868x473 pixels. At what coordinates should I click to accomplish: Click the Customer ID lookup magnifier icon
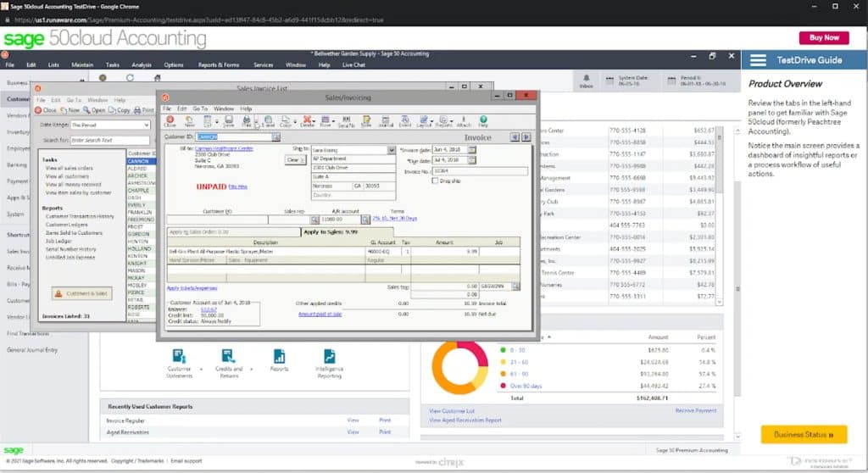tap(275, 136)
